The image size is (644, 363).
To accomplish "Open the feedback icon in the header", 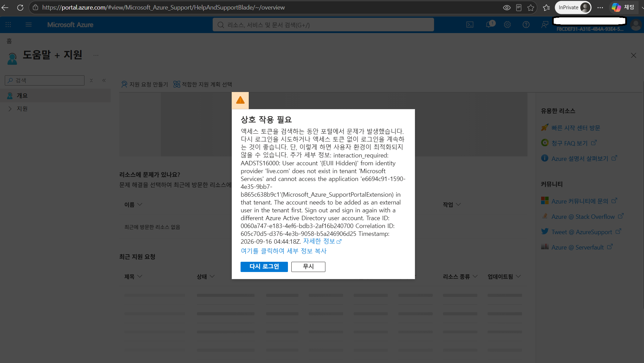I will point(545,25).
